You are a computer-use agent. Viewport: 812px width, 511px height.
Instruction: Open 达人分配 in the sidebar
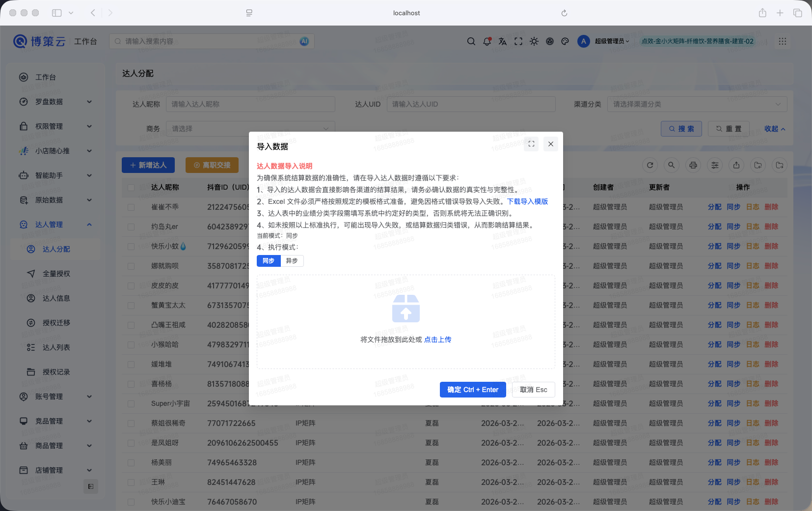click(x=56, y=249)
